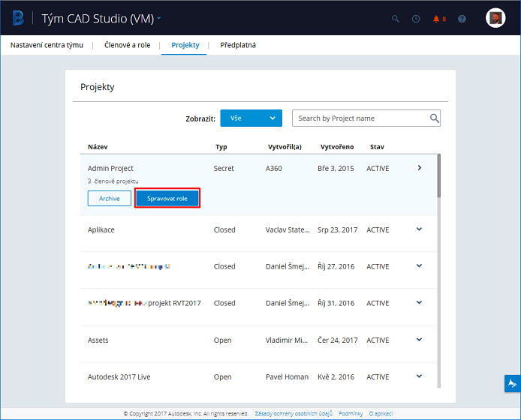The width and height of the screenshot is (521, 420).
Task: Switch to Členové a role tab
Action: click(x=127, y=45)
